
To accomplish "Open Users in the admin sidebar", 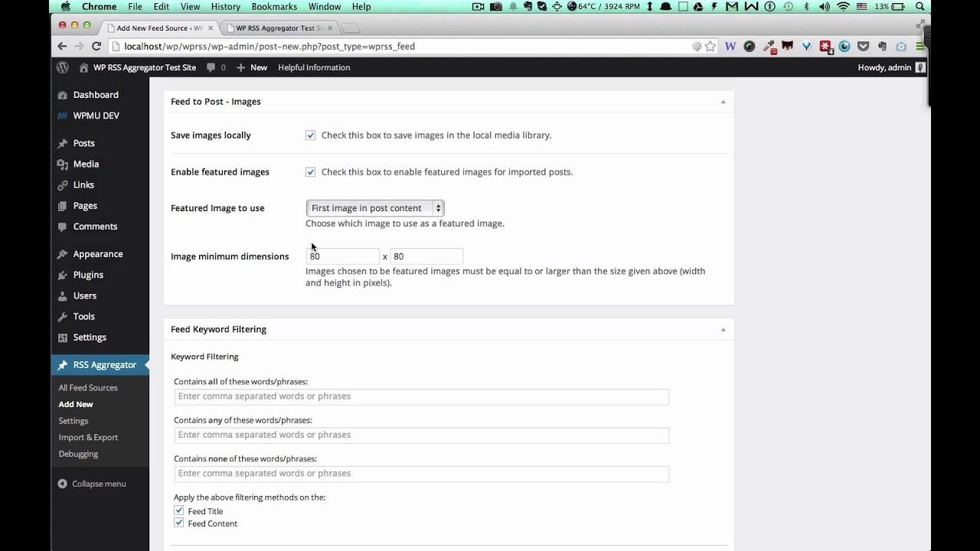I will 85,295.
